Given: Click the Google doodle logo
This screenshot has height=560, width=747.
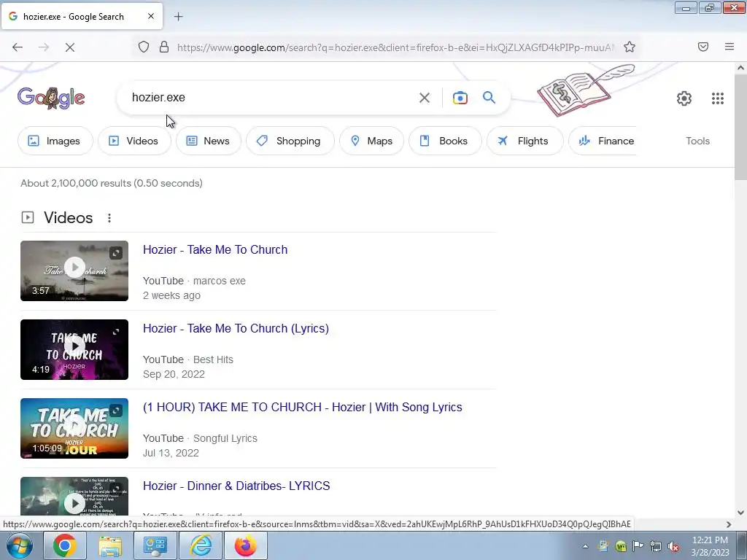Looking at the screenshot, I should pyautogui.click(x=51, y=98).
